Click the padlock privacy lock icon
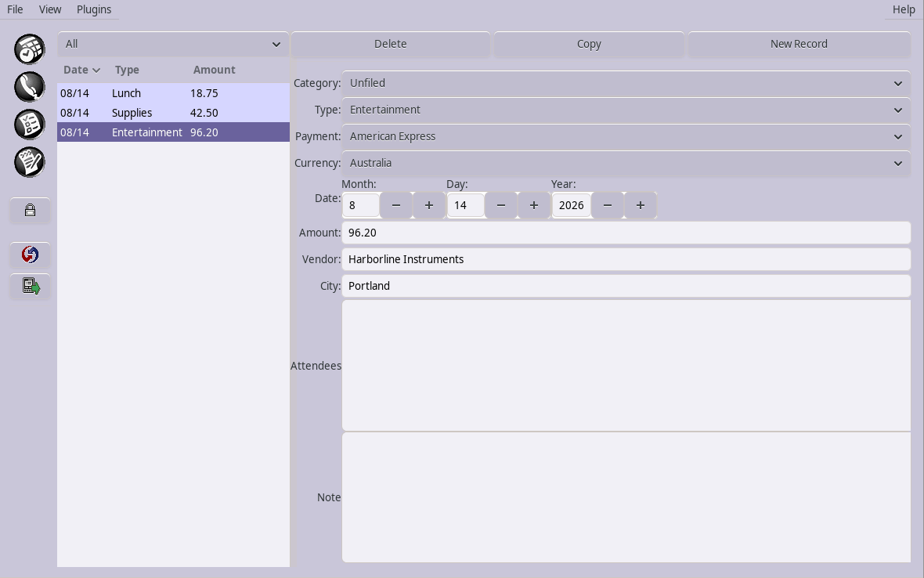The height and width of the screenshot is (578, 924). (30, 211)
